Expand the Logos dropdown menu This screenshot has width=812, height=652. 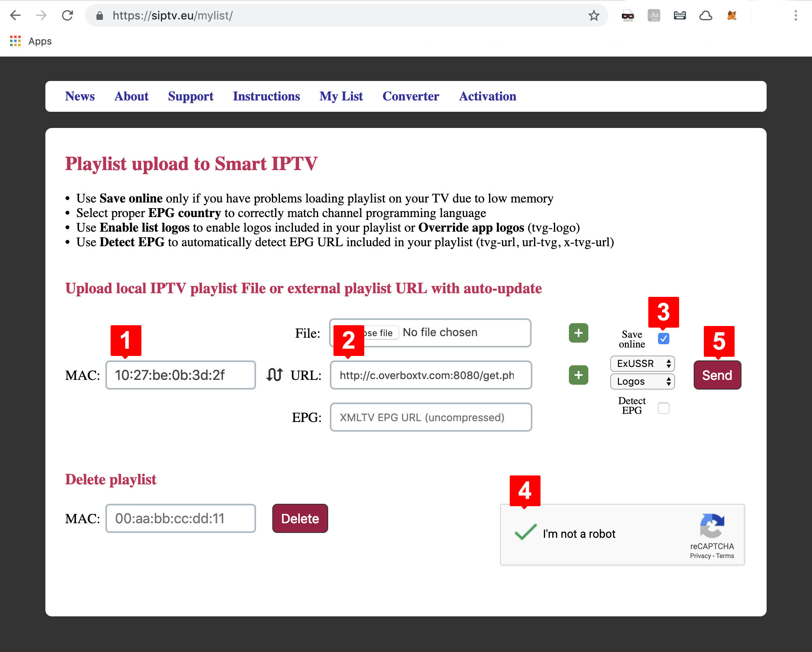(x=641, y=381)
